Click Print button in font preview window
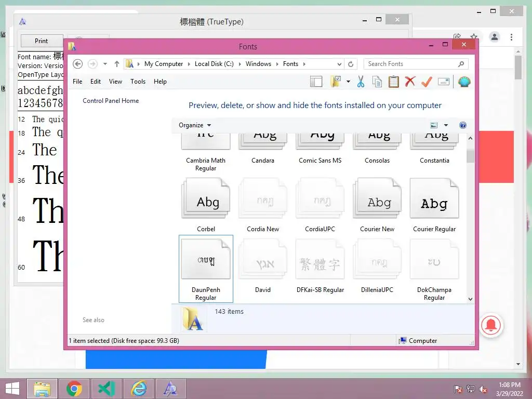Image resolution: width=532 pixels, height=399 pixels. [x=42, y=41]
